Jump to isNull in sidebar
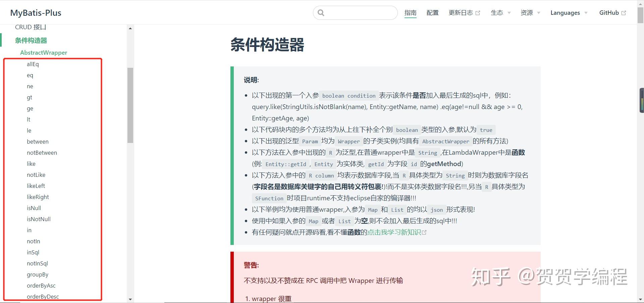 (34, 208)
